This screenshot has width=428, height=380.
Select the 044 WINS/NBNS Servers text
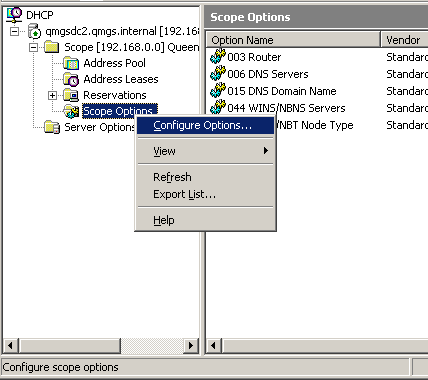[286, 108]
